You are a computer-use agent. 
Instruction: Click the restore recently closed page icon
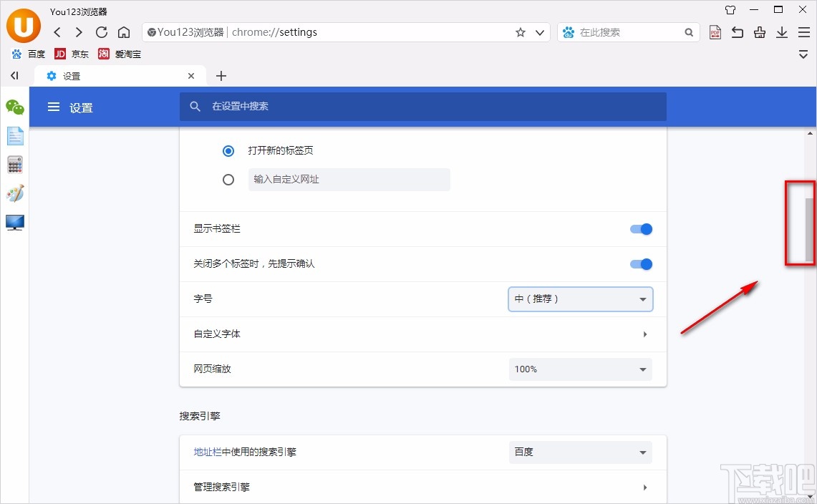(737, 32)
